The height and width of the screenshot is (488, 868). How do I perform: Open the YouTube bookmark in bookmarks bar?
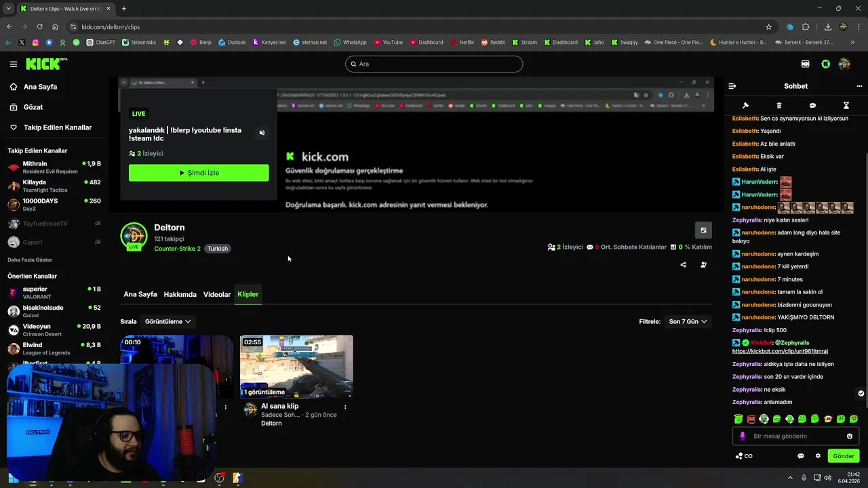[x=388, y=42]
